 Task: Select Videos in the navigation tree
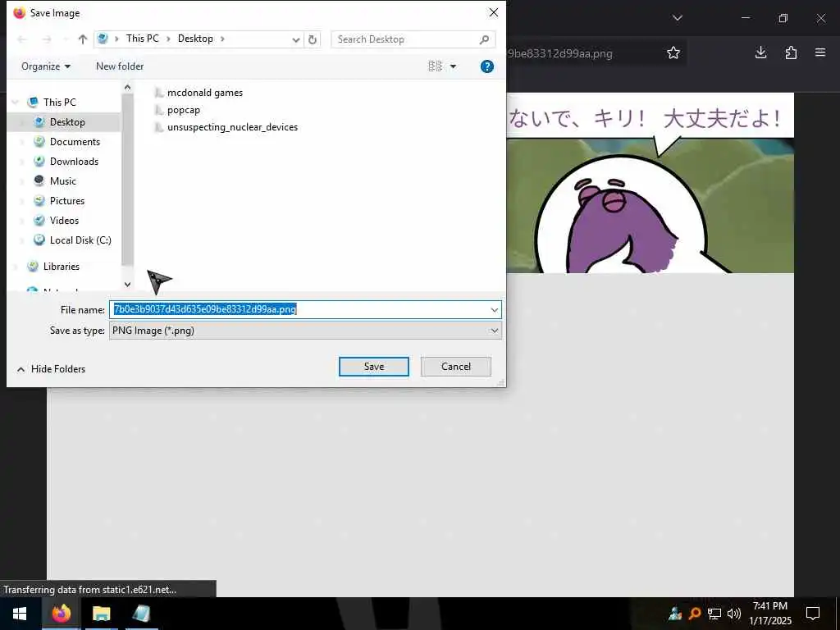(x=64, y=220)
